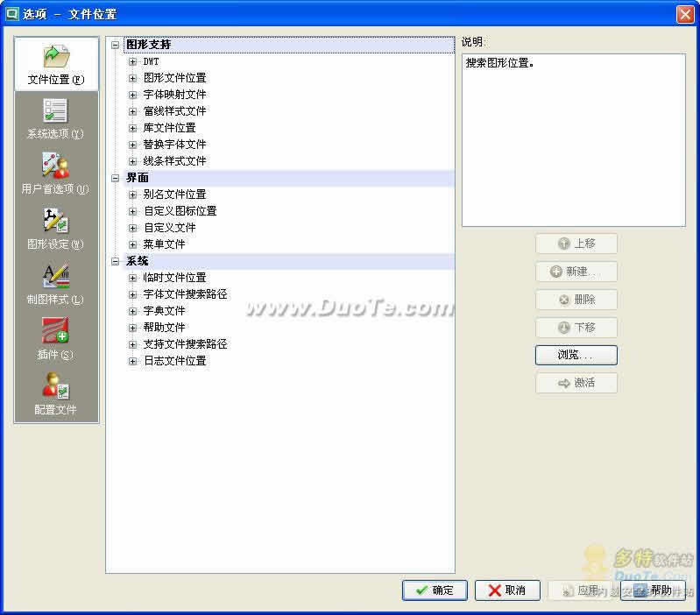Viewport: 700px width, 615px height.
Task: Expand the 帮助文件 node
Action: coord(132,328)
